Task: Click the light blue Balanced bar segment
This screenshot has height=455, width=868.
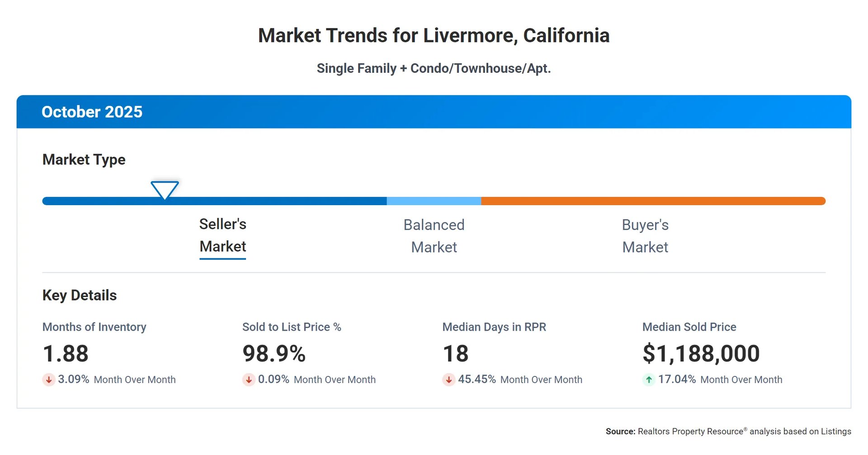Action: 434,201
